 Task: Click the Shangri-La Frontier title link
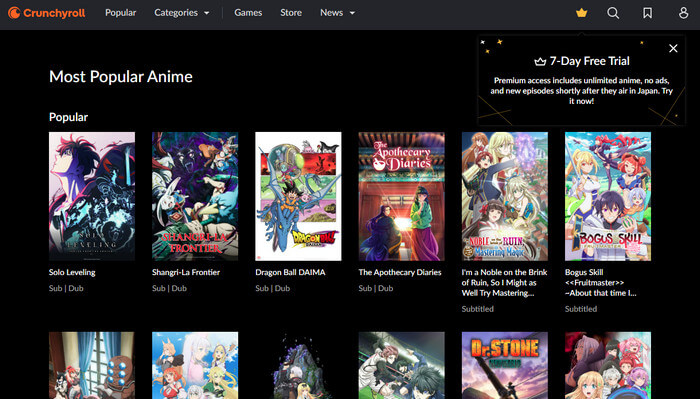tap(186, 272)
